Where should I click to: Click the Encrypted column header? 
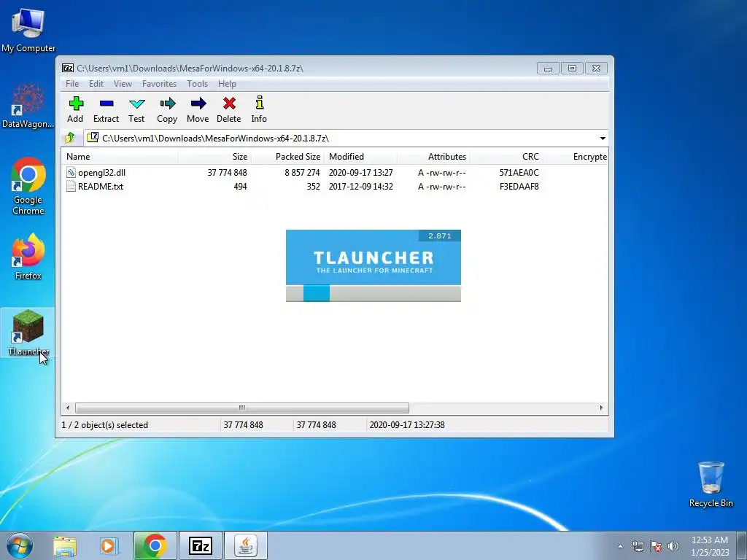(576, 157)
